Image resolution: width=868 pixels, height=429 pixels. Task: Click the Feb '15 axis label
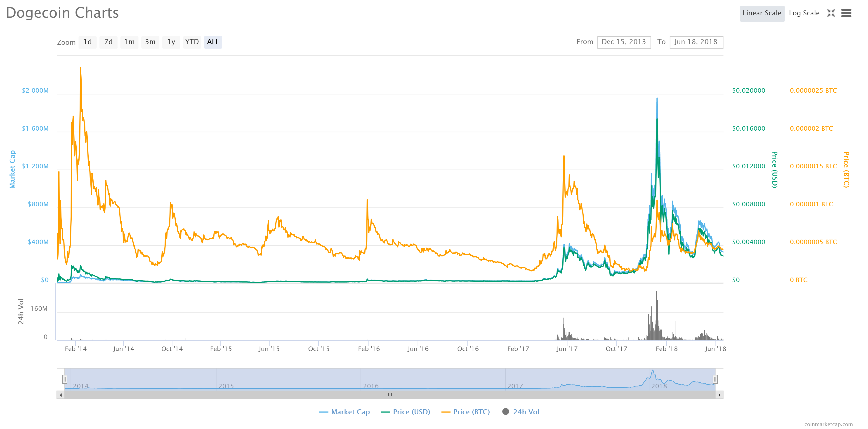pyautogui.click(x=221, y=349)
